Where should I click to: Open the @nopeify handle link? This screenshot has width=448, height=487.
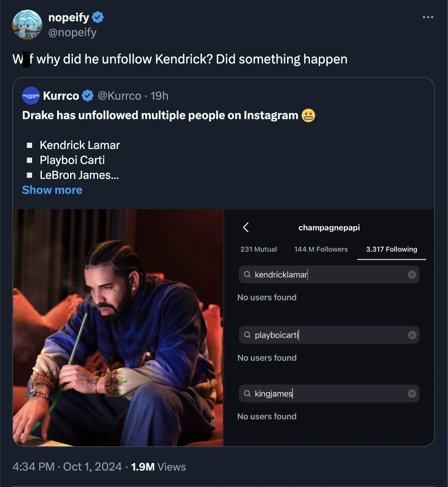(x=72, y=32)
